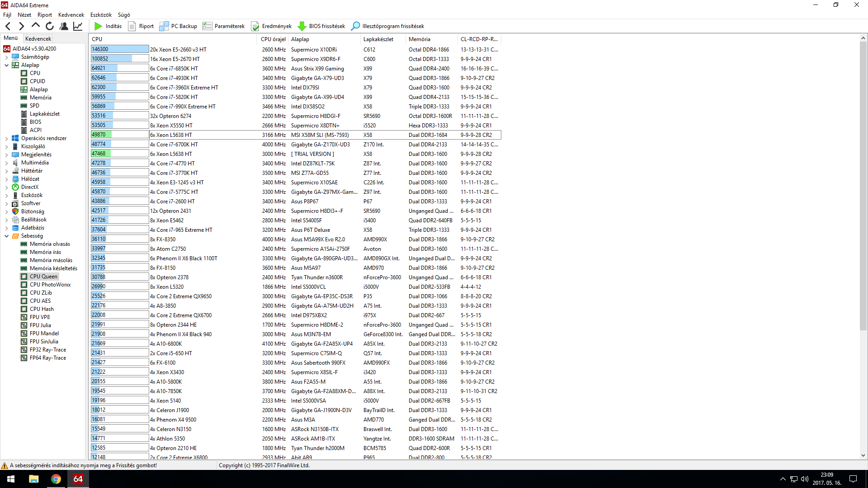Image resolution: width=868 pixels, height=488 pixels.
Task: Expand the Hálózat tree node
Action: 6,179
